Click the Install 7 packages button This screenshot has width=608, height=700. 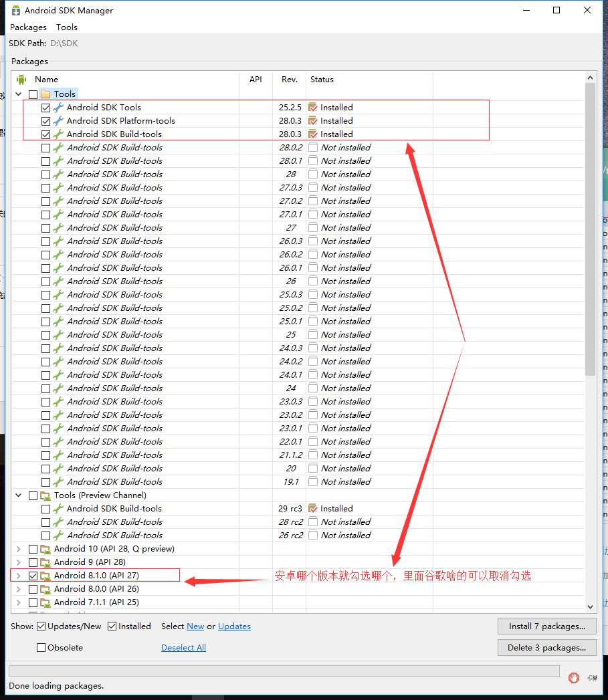pos(546,626)
